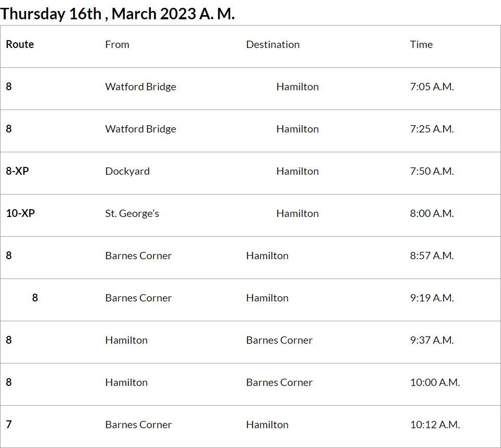This screenshot has height=448, width=501.
Task: Select the 10-XP route label
Action: click(x=20, y=214)
